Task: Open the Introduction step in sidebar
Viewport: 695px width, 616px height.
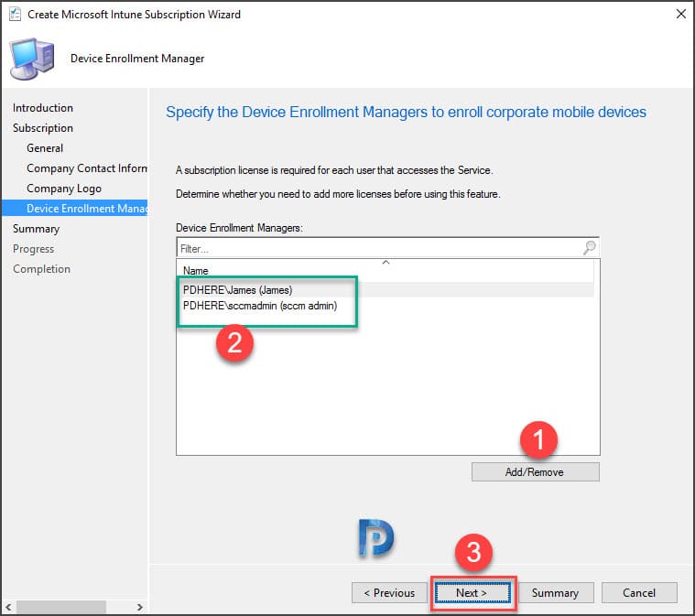Action: click(x=43, y=108)
